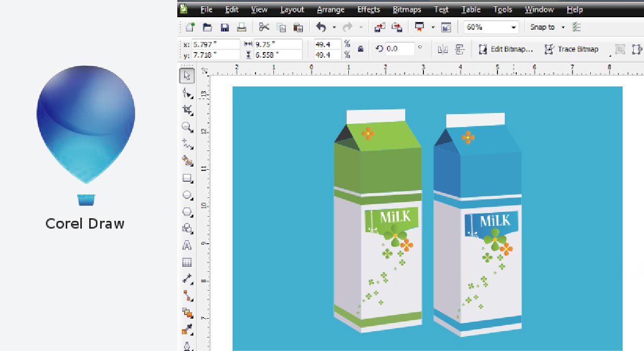Toggle the lock ratio padlock
The height and width of the screenshot is (351, 644).
point(361,49)
